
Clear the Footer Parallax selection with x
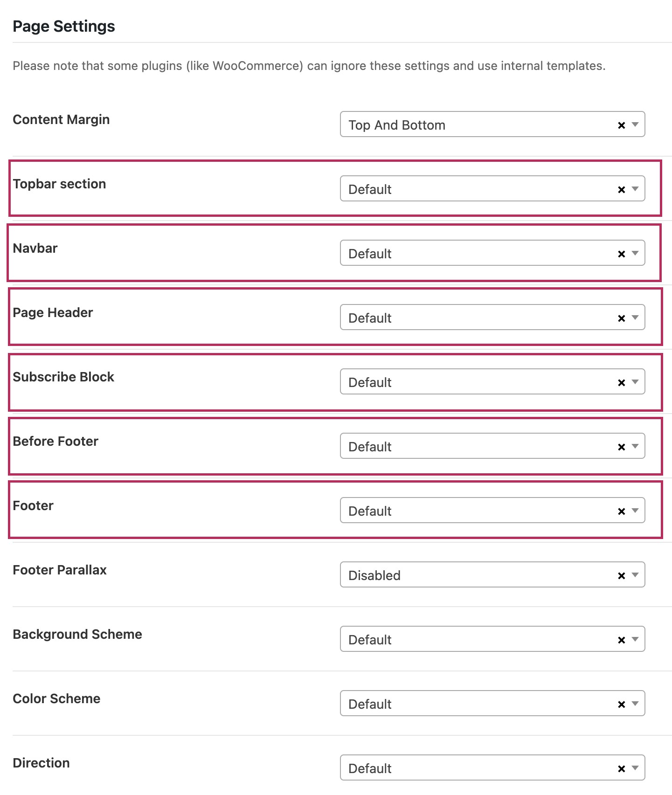coord(621,575)
